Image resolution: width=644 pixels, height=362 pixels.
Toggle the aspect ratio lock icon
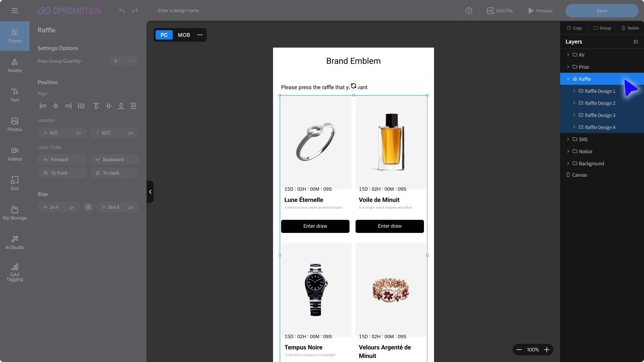[x=88, y=207]
